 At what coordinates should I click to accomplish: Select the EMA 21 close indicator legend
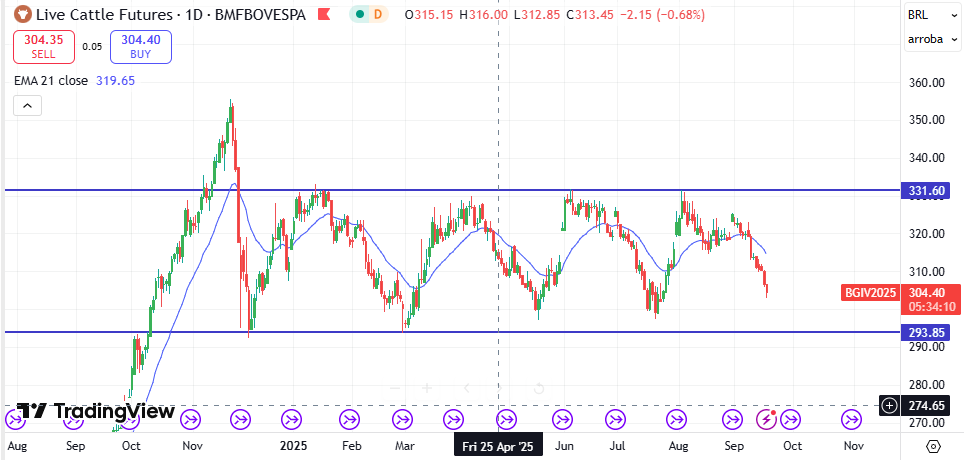click(52, 81)
